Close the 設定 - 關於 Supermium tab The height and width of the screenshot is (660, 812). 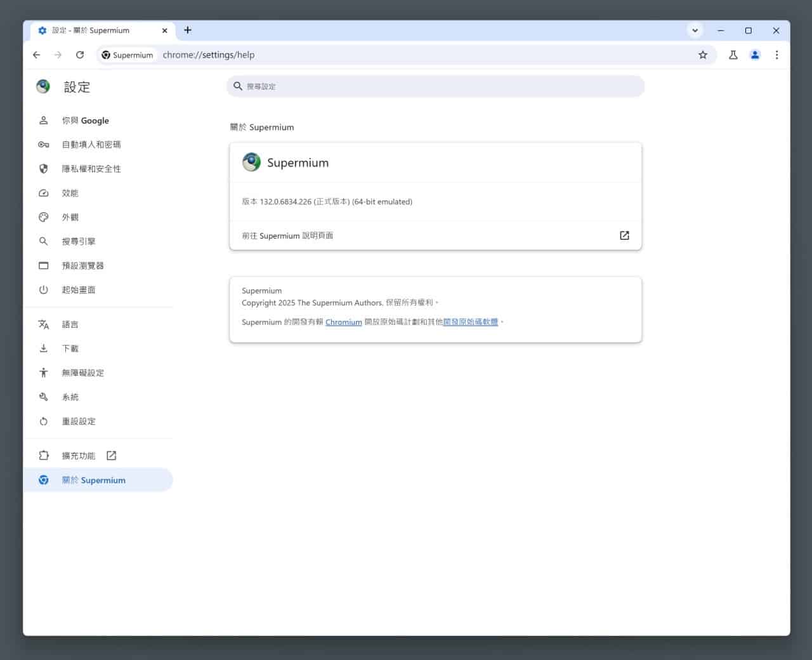tap(165, 30)
